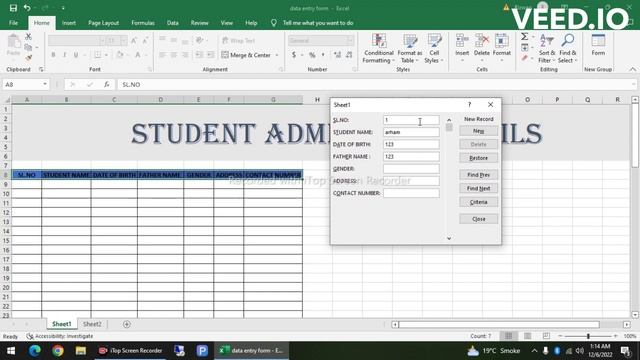Viewport: 640px width, 360px height.
Task: Click Merge & Center button
Action: click(x=246, y=55)
